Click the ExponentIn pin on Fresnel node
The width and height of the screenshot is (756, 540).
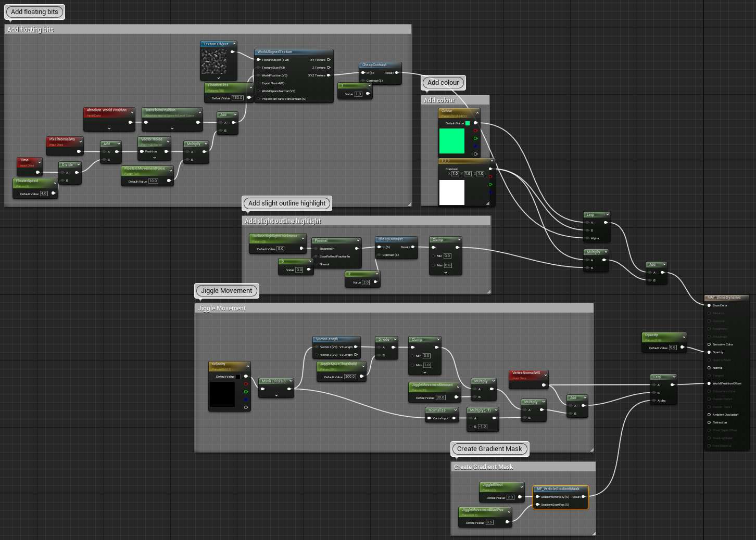tap(316, 249)
